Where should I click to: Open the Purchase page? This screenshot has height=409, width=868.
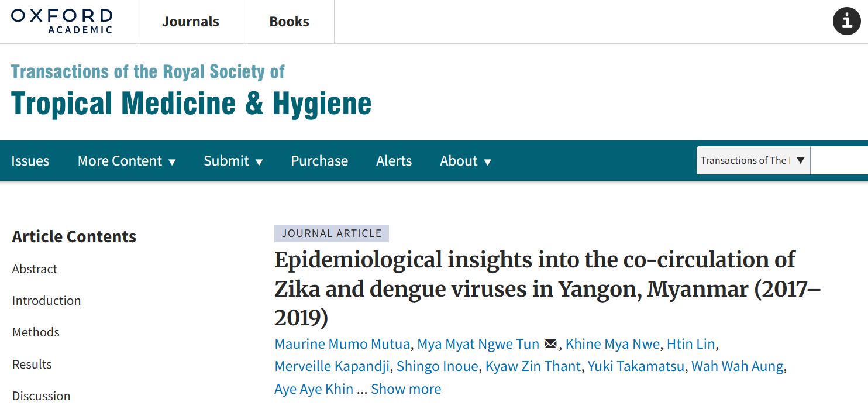tap(319, 161)
